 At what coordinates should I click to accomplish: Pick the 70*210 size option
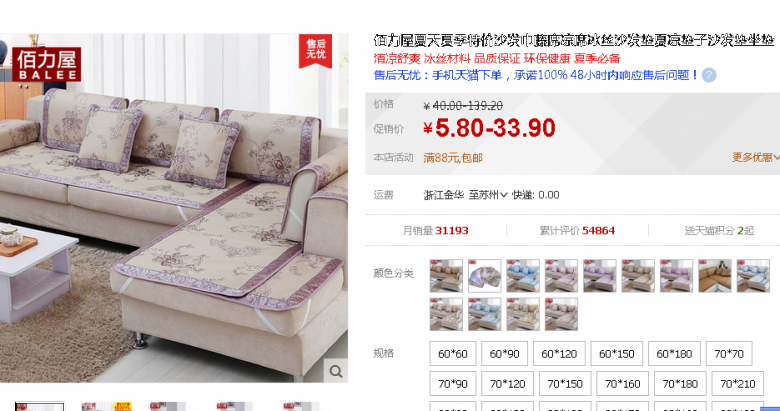click(x=737, y=384)
